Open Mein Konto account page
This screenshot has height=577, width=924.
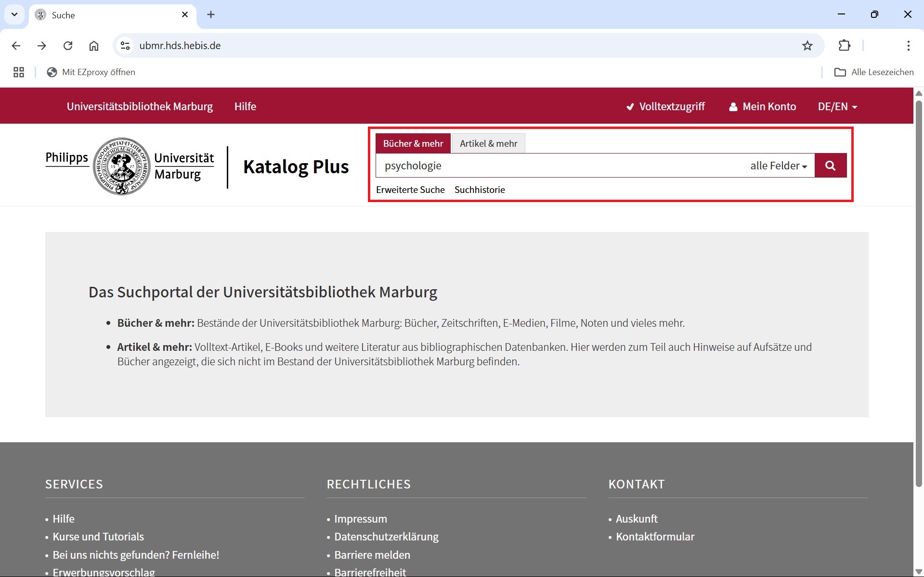pyautogui.click(x=763, y=106)
